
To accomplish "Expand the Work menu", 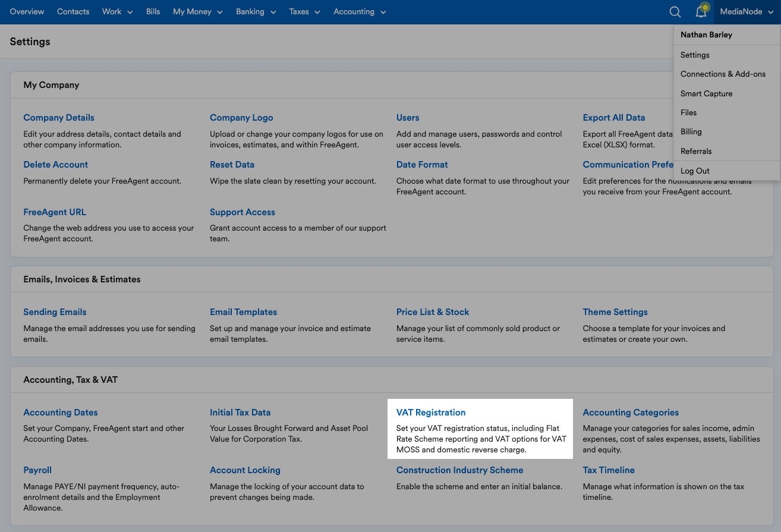I will 117,12.
